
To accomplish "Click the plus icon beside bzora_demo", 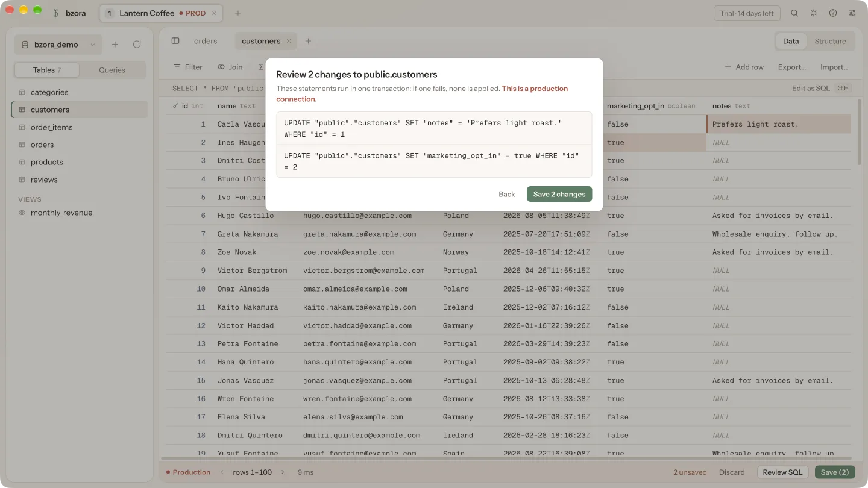I will [115, 45].
